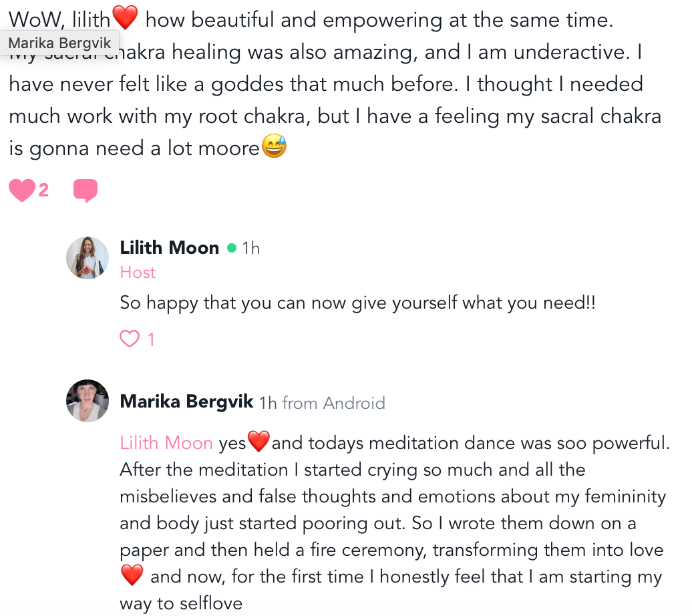Click the pink Lilith Moon mention link
The width and height of the screenshot is (692, 616).
point(166,442)
